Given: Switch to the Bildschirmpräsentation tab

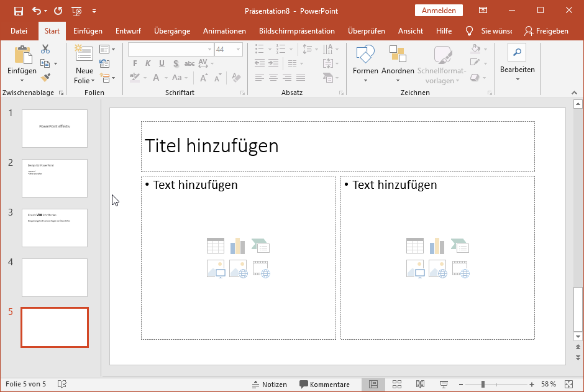Looking at the screenshot, I should [x=297, y=31].
